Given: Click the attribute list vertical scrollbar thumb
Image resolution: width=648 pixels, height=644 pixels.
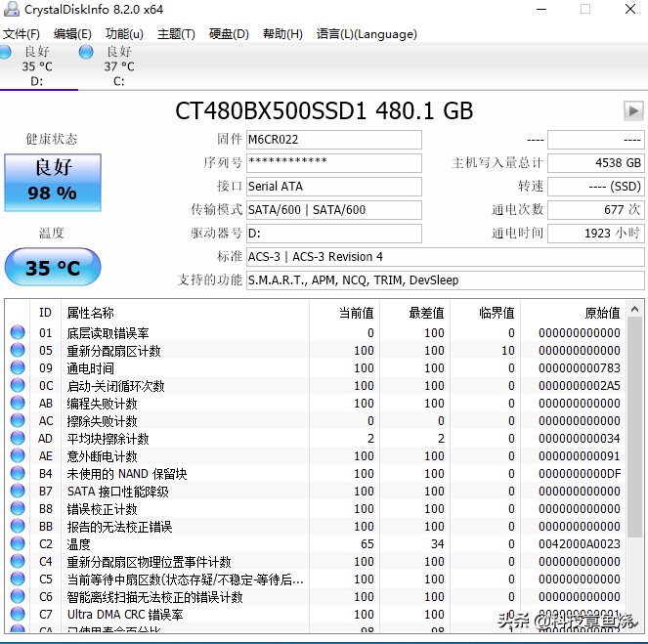Looking at the screenshot, I should (634, 427).
